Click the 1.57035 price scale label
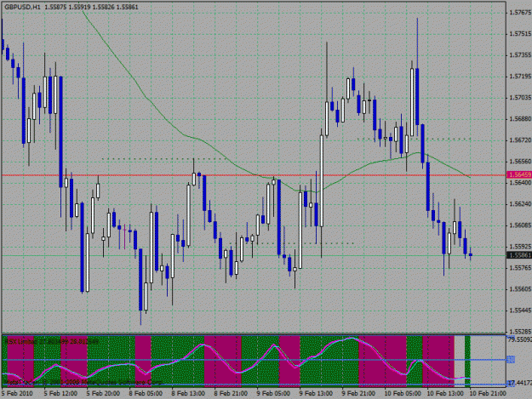 click(x=520, y=98)
